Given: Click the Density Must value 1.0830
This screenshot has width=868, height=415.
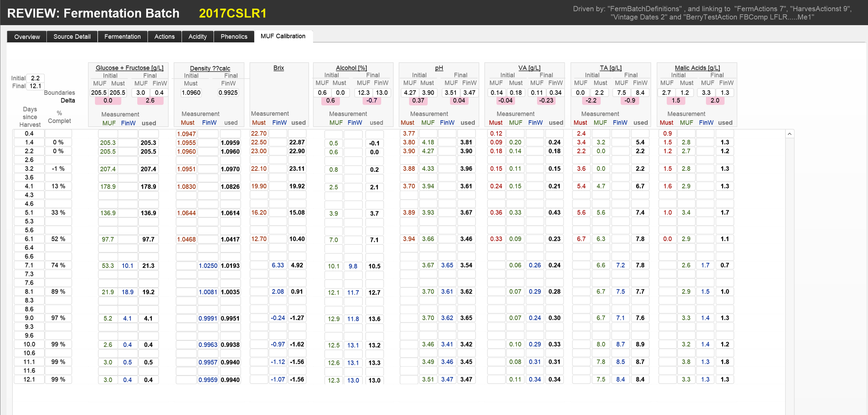Looking at the screenshot, I should coord(186,187).
